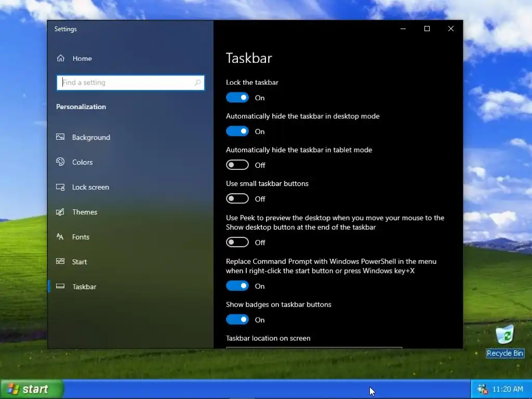Turn off Lock the taskbar toggle
The width and height of the screenshot is (532, 399).
[237, 98]
